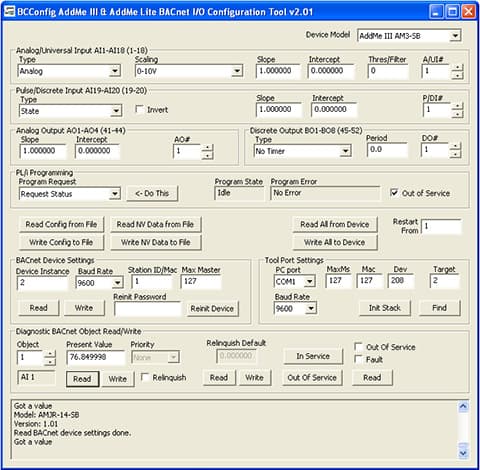Click Write NV Data to File
This screenshot has width=480, height=470.
coord(155,242)
